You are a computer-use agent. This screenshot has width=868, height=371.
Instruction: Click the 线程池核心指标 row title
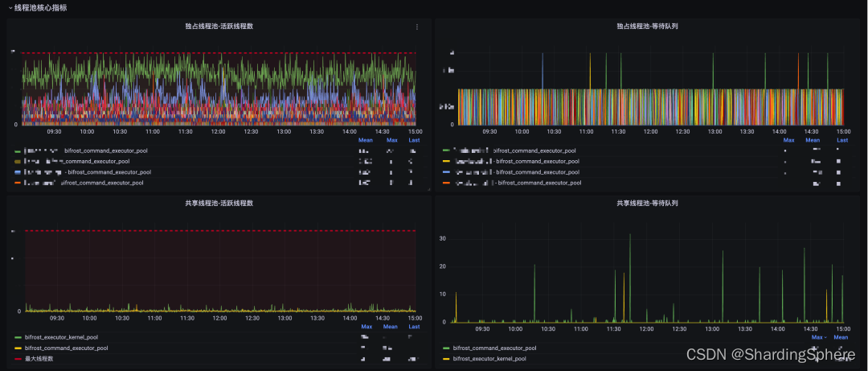[x=41, y=8]
